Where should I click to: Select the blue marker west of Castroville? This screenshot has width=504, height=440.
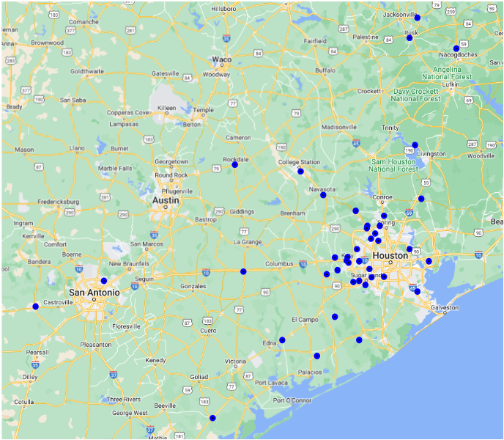36,307
